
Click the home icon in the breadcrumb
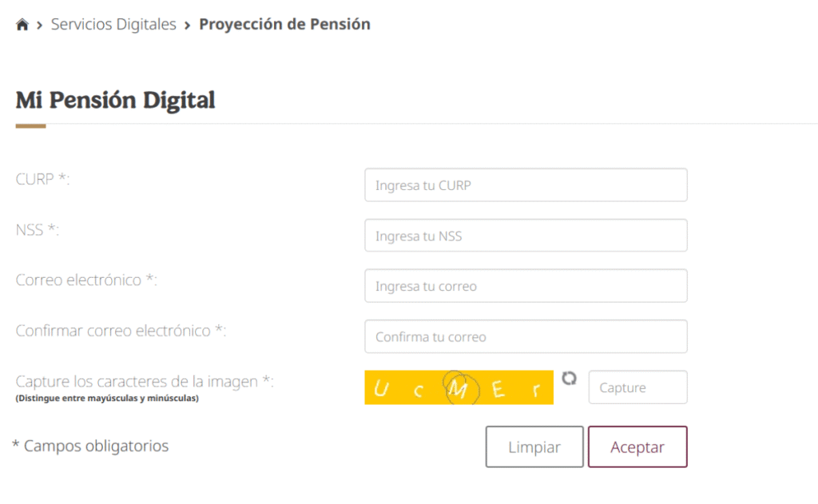[x=22, y=24]
